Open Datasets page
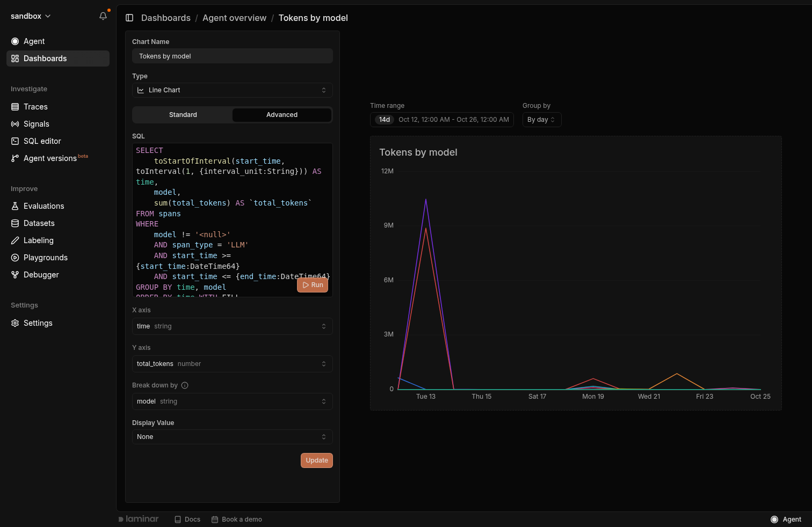 tap(58, 223)
